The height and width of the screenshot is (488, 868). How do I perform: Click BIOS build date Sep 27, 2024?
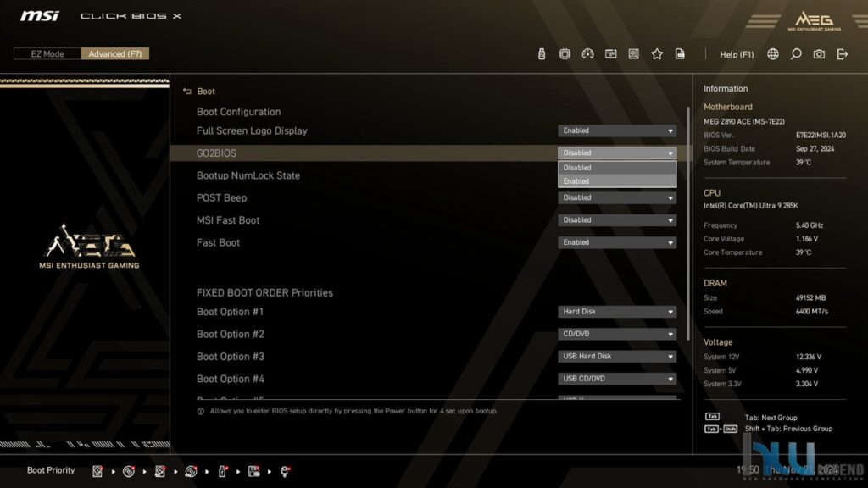point(815,149)
